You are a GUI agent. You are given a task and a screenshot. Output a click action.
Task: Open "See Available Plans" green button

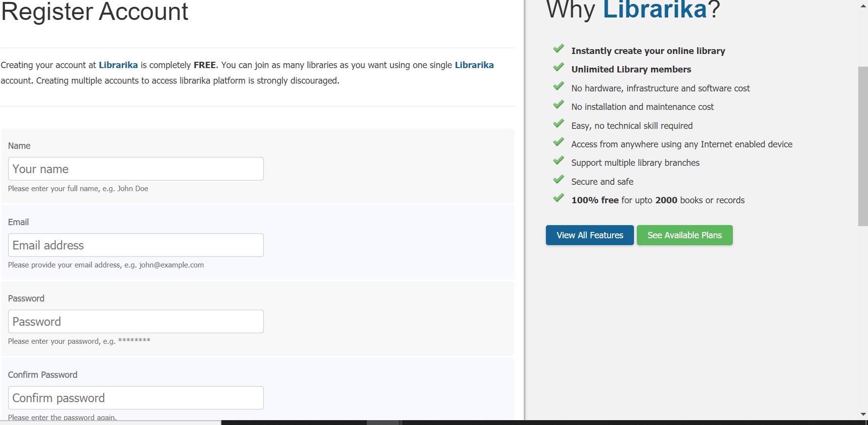pyautogui.click(x=684, y=235)
